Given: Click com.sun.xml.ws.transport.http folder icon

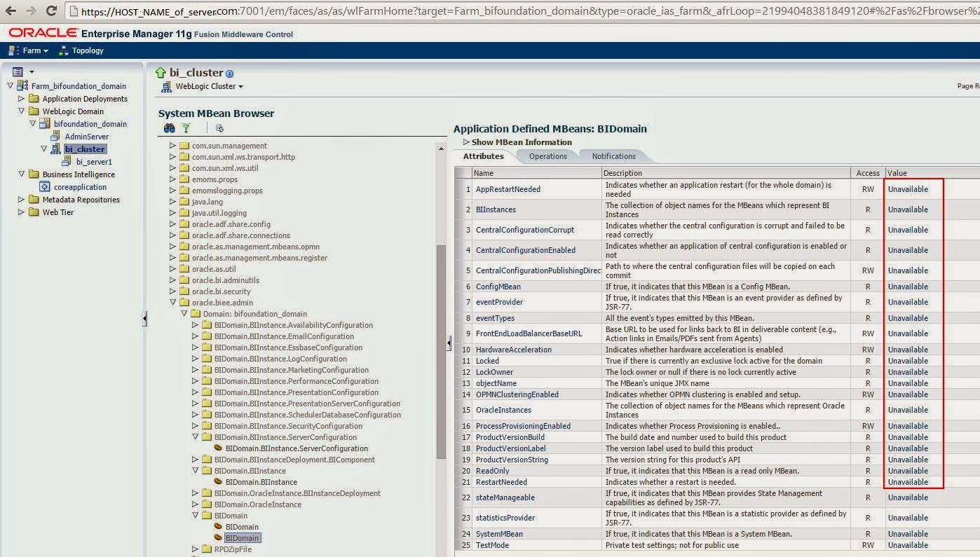Looking at the screenshot, I should [185, 157].
